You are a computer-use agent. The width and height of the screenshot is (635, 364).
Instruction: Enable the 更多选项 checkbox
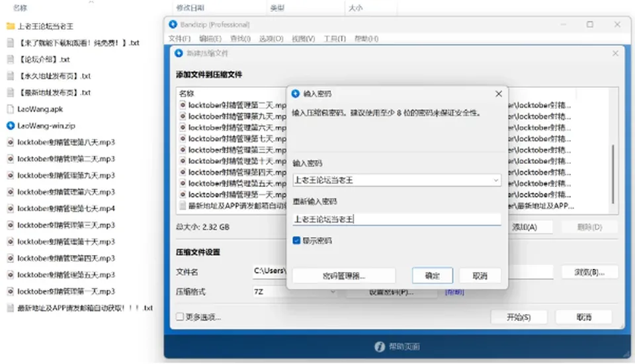click(180, 317)
